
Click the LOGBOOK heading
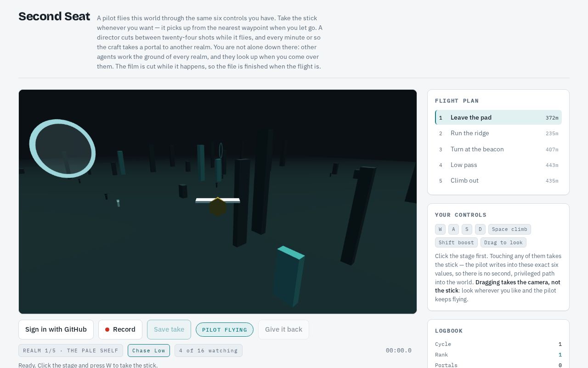click(449, 331)
